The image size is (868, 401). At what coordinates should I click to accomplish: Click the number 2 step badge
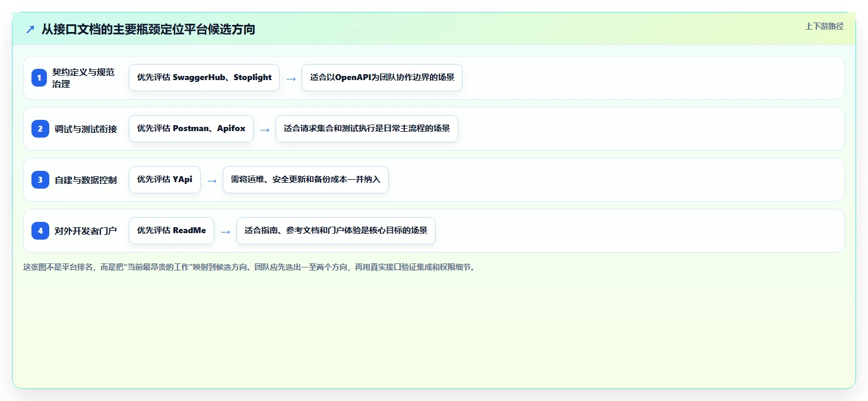point(40,129)
